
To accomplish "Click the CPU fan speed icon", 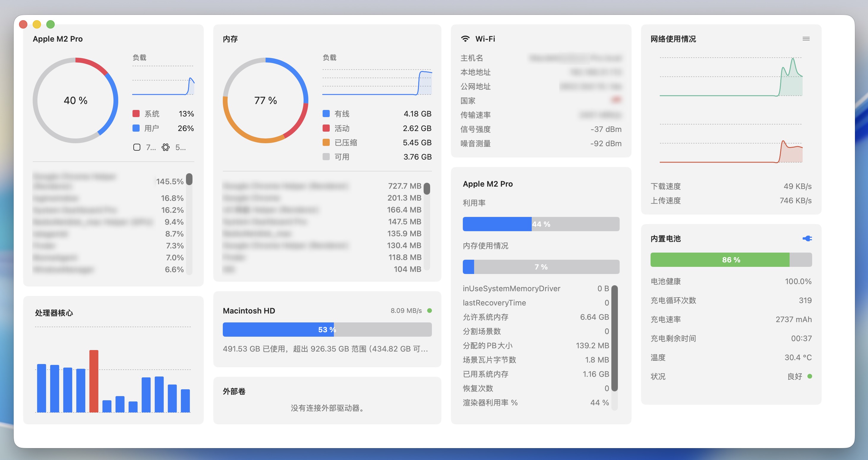I will [165, 147].
